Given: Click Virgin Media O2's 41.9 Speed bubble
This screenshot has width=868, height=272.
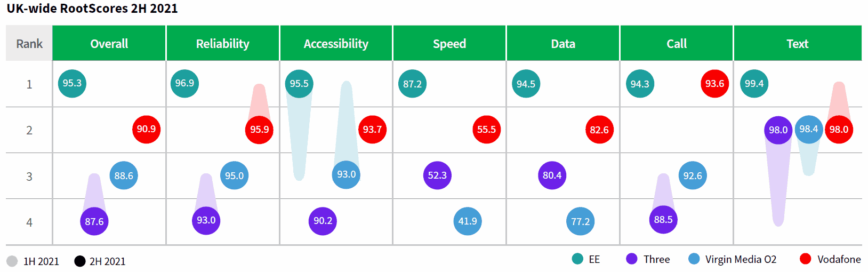Looking at the screenshot, I should (x=468, y=221).
